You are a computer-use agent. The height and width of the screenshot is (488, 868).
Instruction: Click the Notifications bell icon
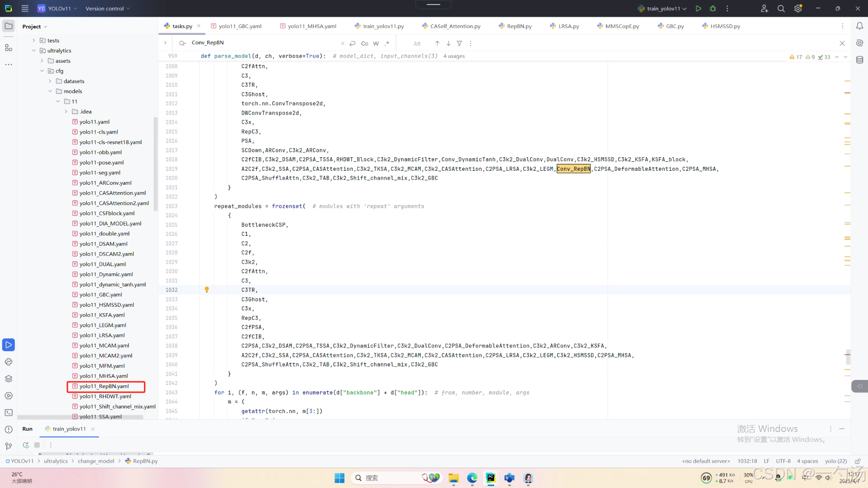pos(859,26)
